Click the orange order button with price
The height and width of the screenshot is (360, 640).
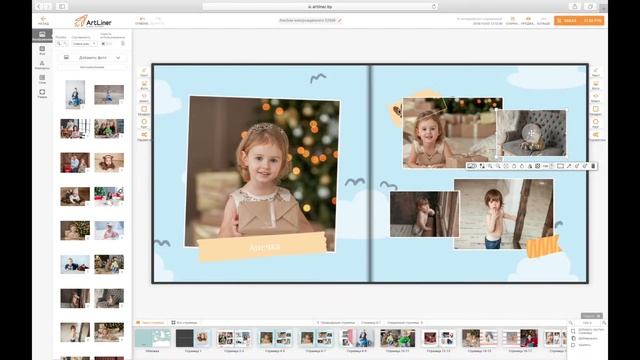click(x=579, y=20)
